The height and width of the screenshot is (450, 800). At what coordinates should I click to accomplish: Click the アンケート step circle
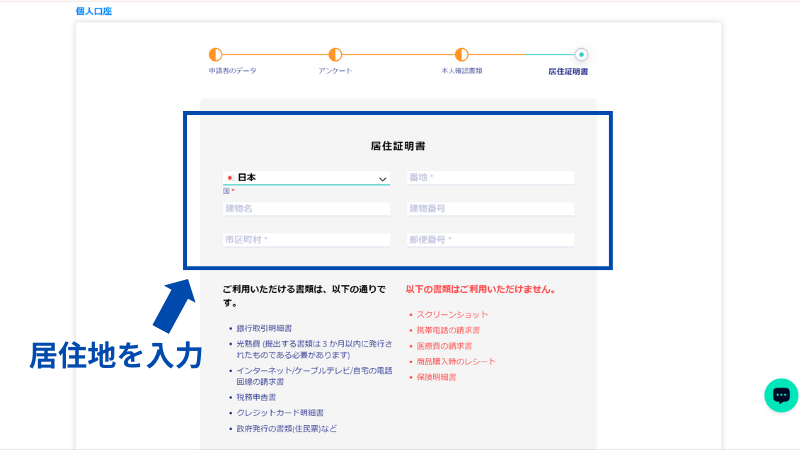[x=335, y=55]
